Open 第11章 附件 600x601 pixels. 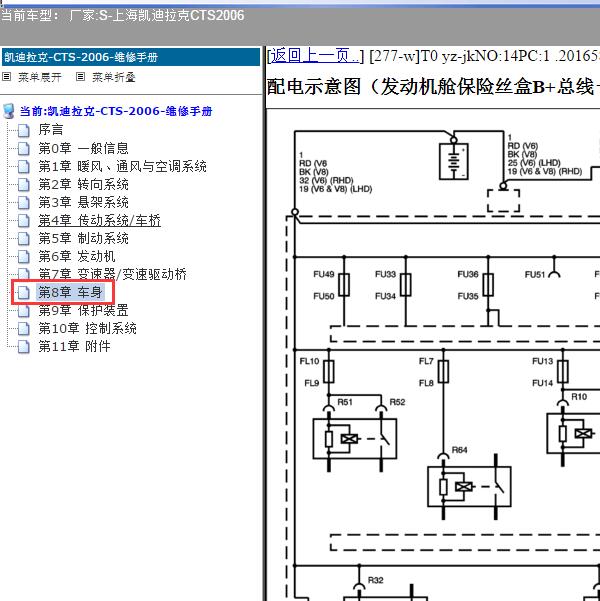(x=74, y=346)
